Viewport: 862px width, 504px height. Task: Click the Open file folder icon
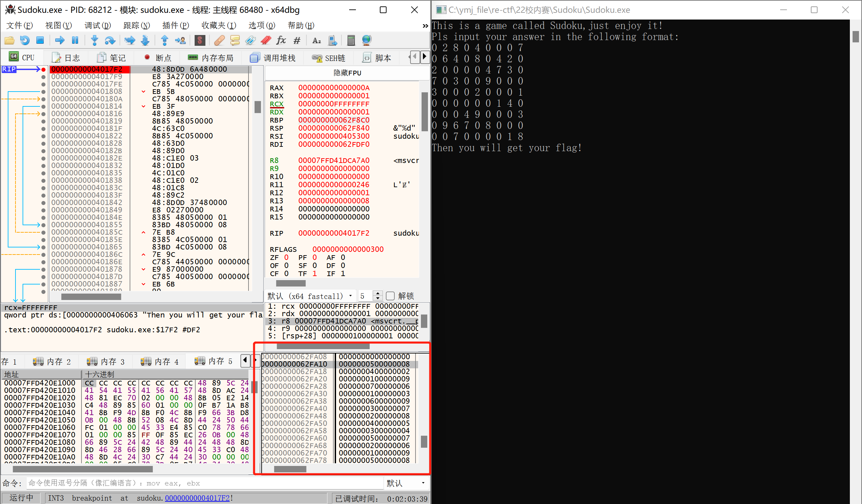pos(9,40)
